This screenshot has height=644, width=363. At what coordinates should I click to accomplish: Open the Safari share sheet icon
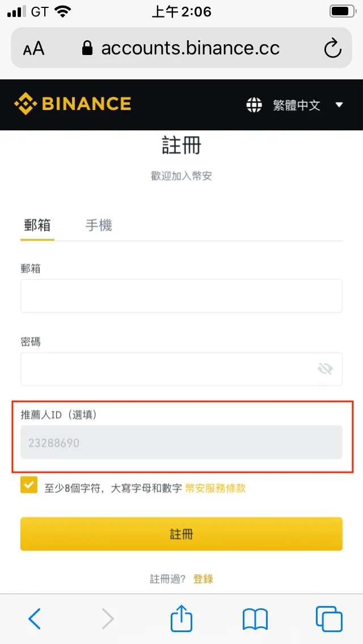tap(181, 618)
